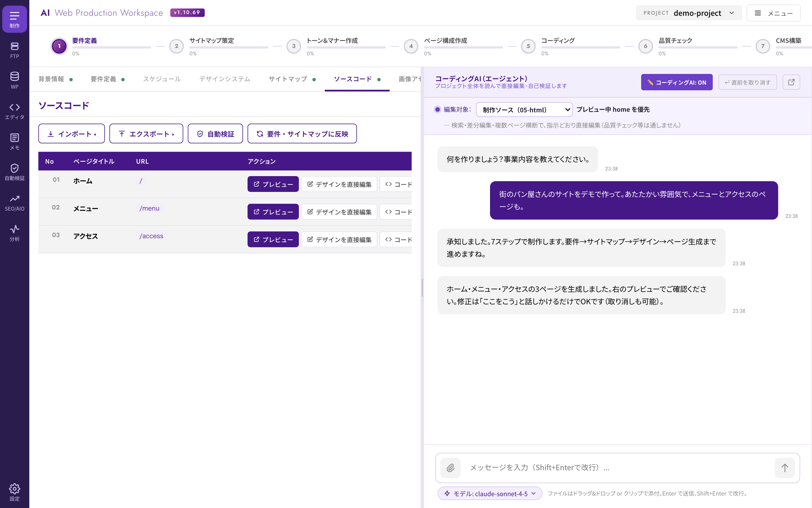Preview the アクセス page
Screen dimensions: 812x508
pyautogui.click(x=273, y=239)
